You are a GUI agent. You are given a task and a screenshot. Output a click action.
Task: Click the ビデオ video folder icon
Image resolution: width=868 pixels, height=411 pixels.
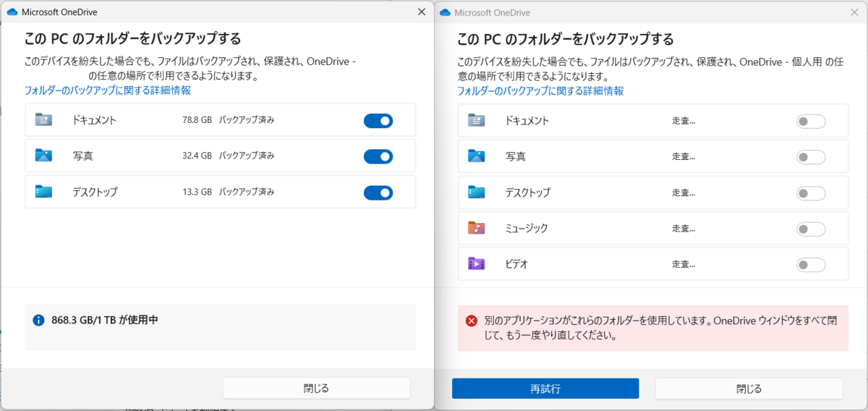(476, 263)
